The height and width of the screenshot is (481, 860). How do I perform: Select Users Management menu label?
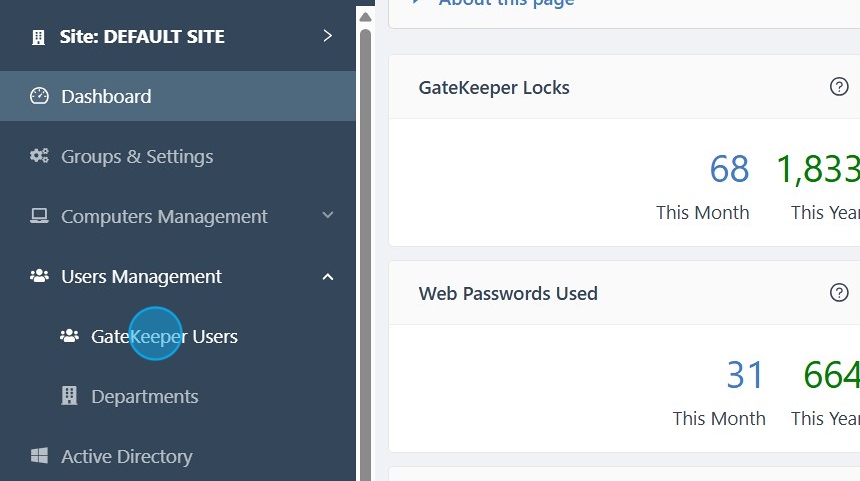142,276
